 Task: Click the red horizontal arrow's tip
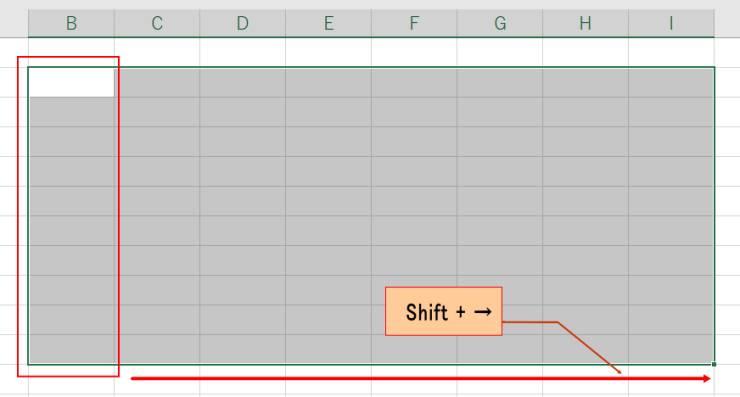coord(707,379)
